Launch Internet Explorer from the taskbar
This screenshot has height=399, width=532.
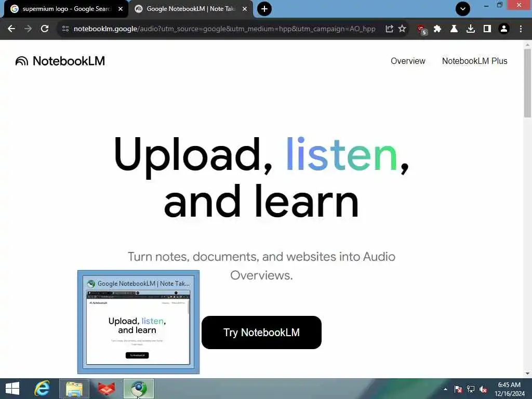click(x=42, y=389)
